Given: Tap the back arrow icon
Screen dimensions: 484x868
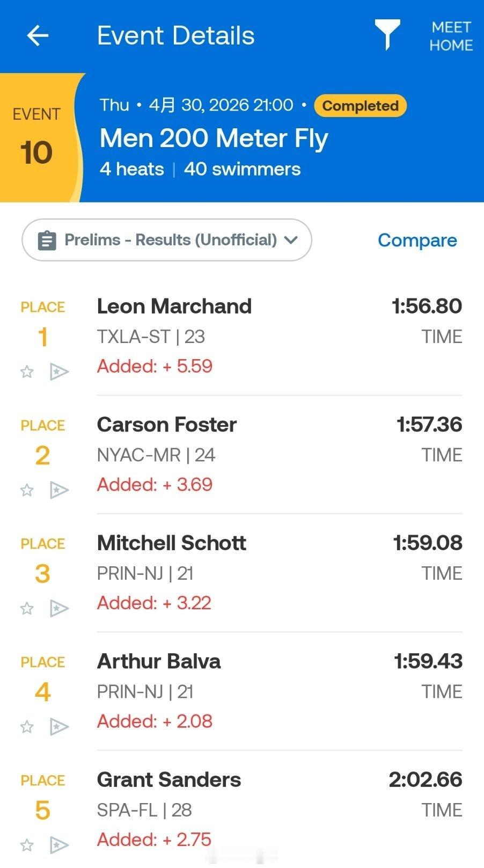Looking at the screenshot, I should click(38, 36).
